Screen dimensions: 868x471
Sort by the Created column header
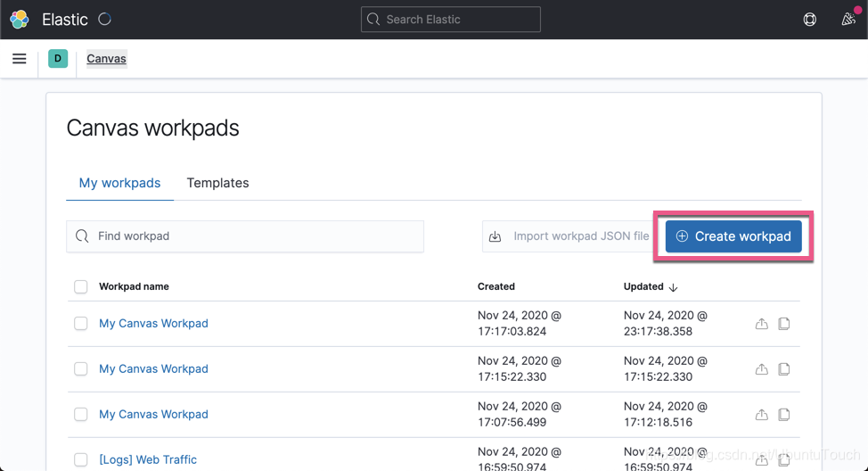point(496,286)
